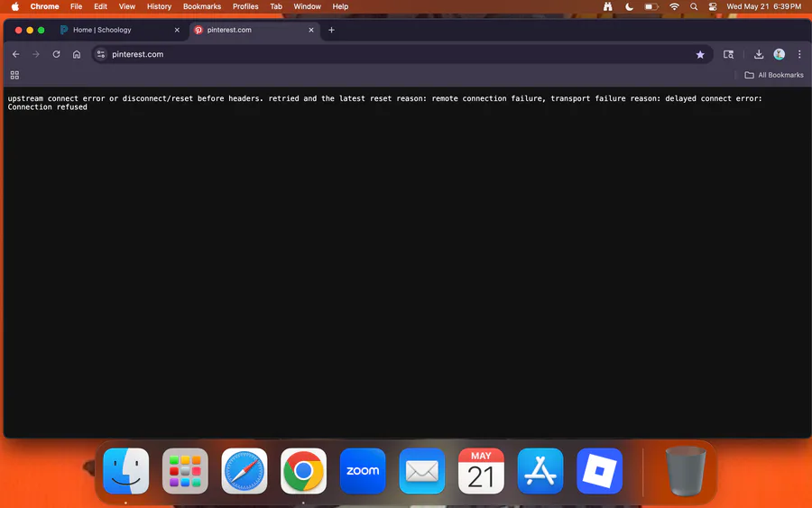View site information icon in address bar
This screenshot has width=812, height=508.
[x=101, y=54]
